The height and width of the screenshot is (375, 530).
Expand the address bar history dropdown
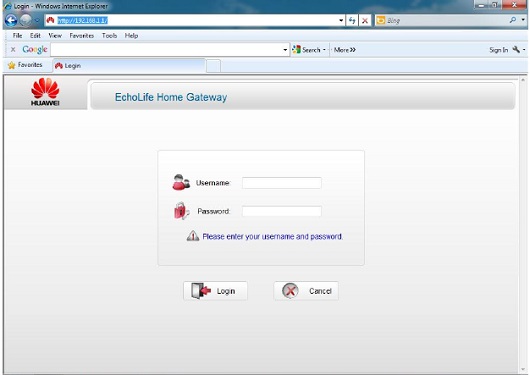[x=341, y=21]
